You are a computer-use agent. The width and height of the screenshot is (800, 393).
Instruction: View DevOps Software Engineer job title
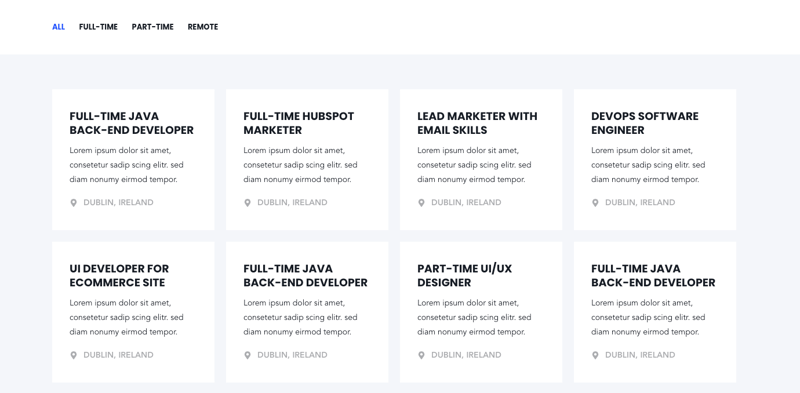645,123
